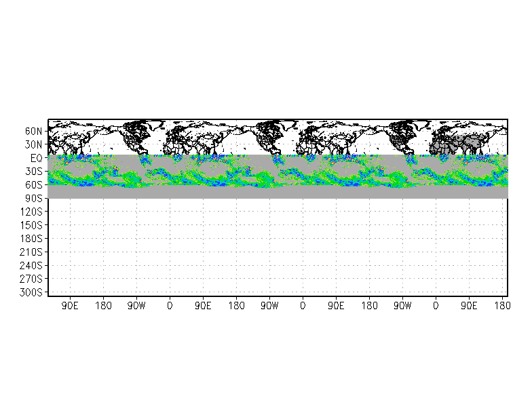The image size is (532, 415).
Task: Click the 30S latitude axis label
Action: click(x=33, y=172)
